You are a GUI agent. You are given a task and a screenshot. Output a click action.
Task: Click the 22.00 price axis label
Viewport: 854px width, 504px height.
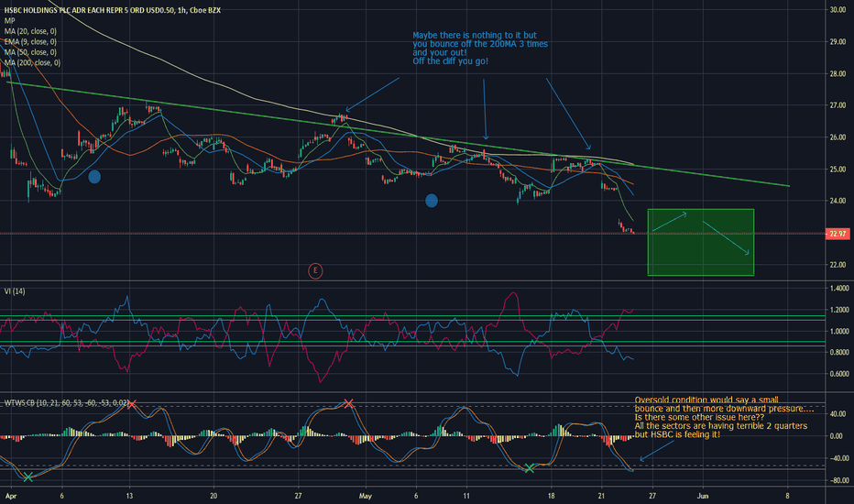(838, 265)
